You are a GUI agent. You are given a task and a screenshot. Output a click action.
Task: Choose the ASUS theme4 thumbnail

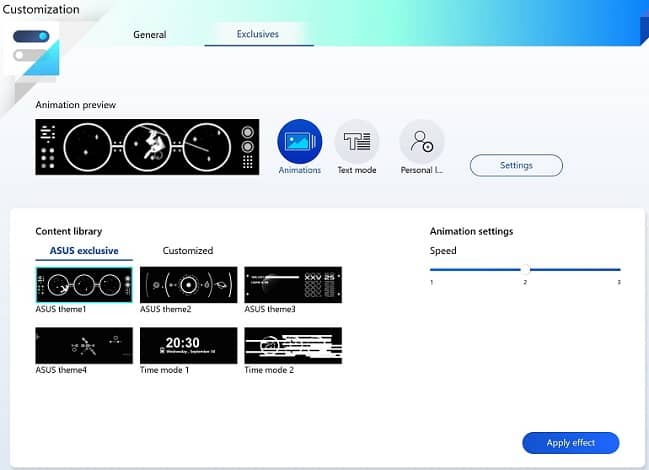coord(84,346)
